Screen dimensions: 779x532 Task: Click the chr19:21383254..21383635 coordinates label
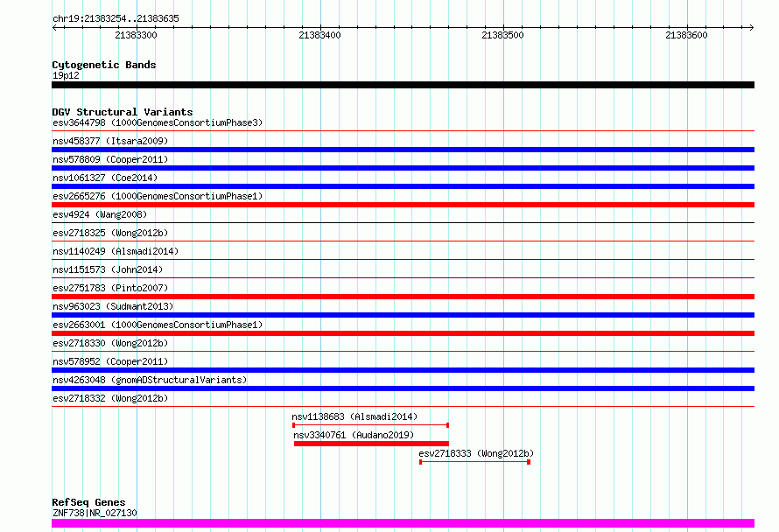pos(116,18)
